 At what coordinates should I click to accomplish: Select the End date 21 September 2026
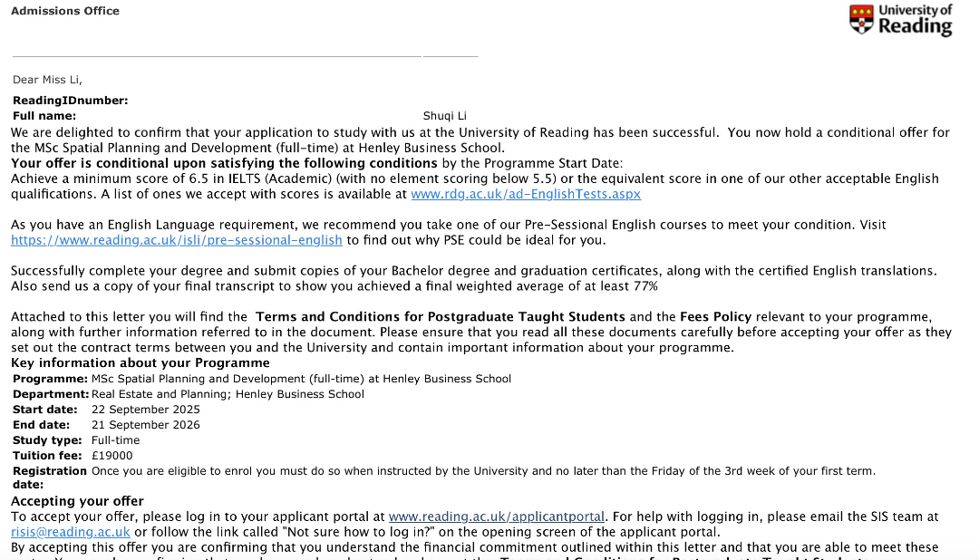(146, 425)
